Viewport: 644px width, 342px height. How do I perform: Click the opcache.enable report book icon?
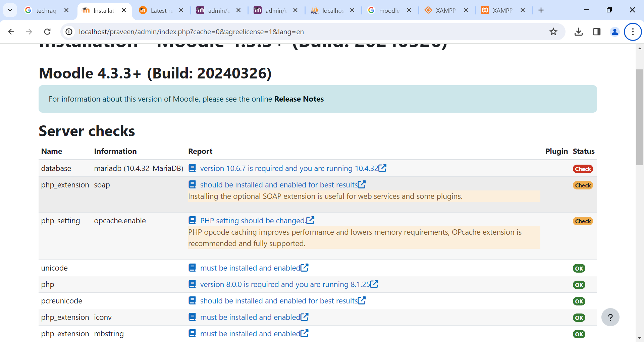192,220
